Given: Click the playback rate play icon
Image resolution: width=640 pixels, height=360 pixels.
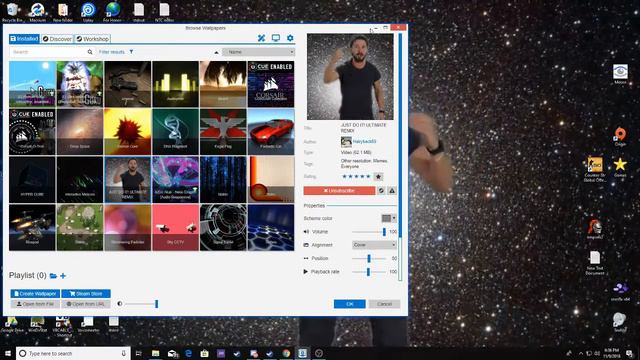Looking at the screenshot, I should 306,271.
